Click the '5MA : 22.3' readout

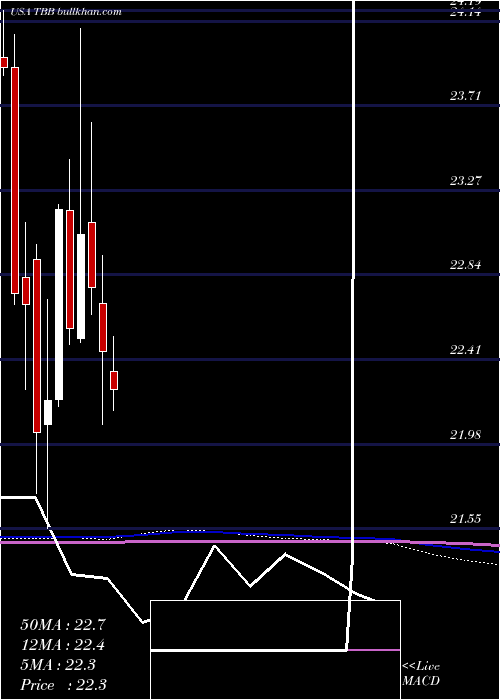coord(58,665)
